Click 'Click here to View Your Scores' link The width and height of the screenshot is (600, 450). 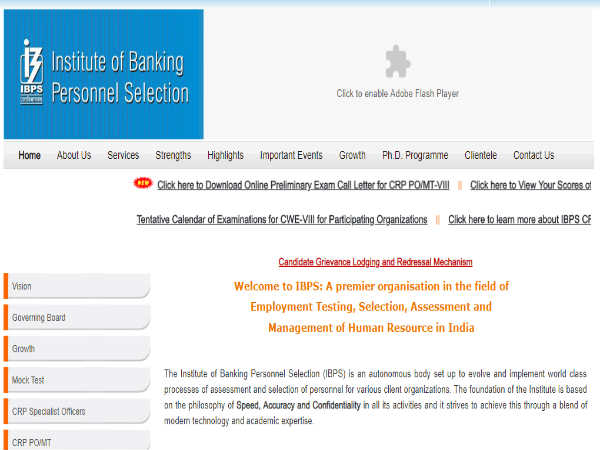coord(530,185)
